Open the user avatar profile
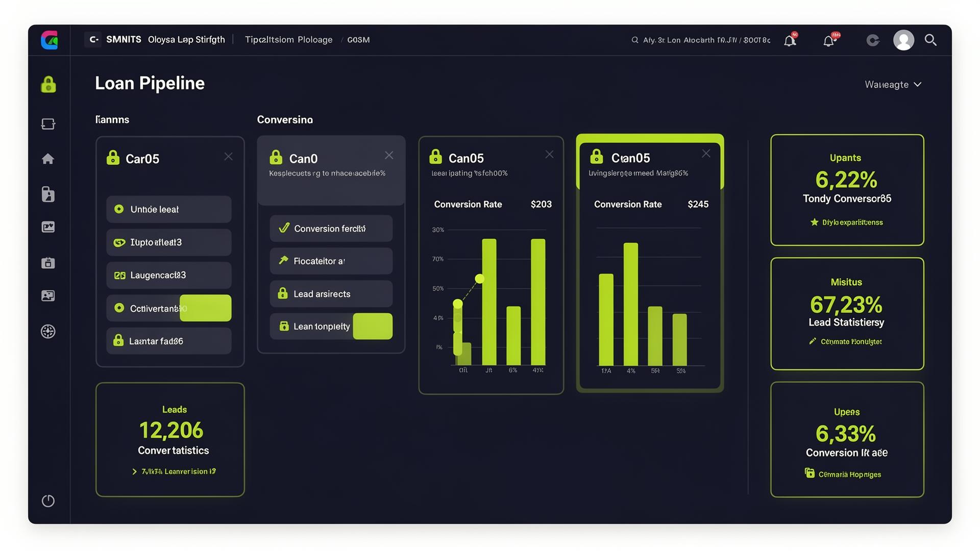 (903, 40)
